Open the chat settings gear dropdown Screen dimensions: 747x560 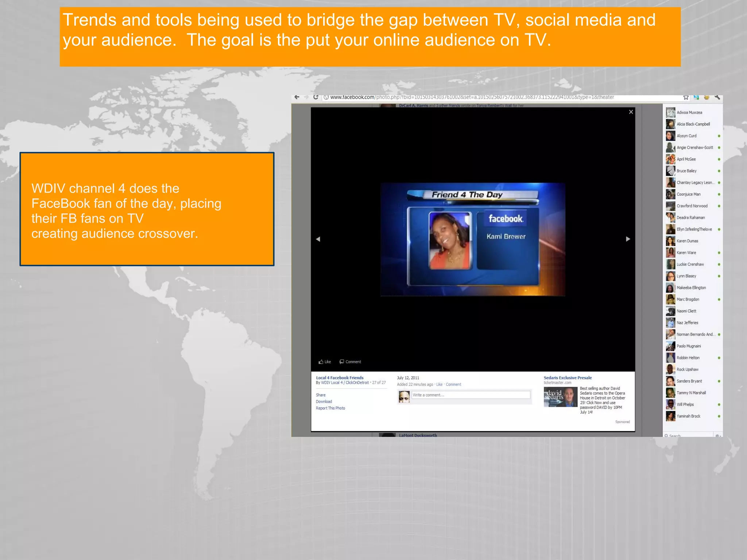click(x=718, y=435)
